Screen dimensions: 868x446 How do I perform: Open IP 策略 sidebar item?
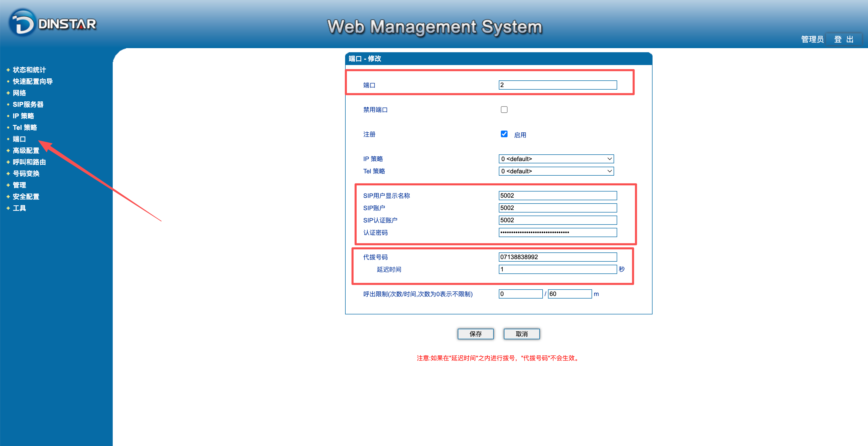23,116
